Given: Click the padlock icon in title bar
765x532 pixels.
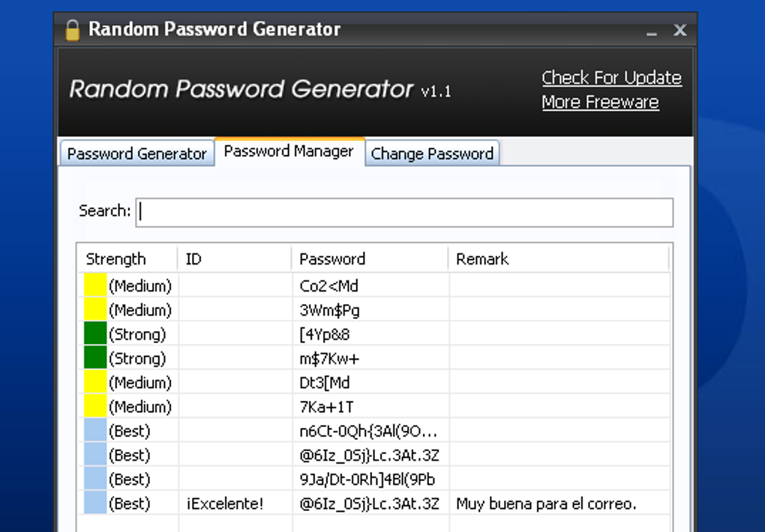Looking at the screenshot, I should (72, 30).
